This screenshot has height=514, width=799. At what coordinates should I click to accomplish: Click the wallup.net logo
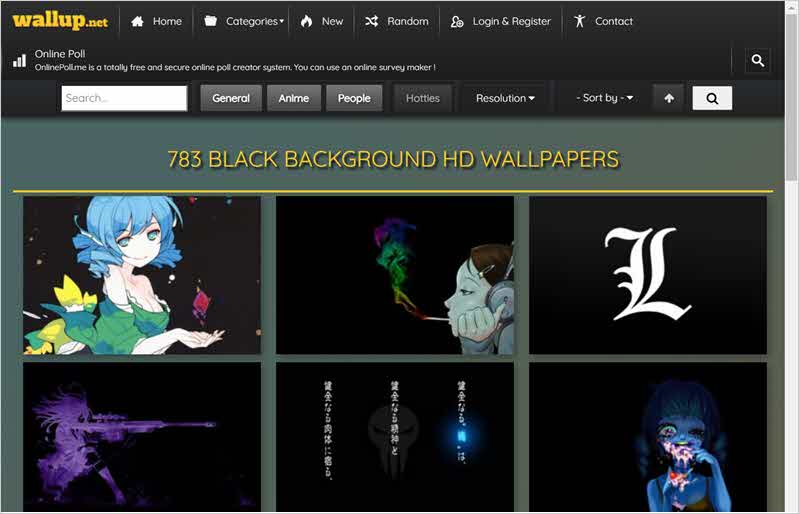coord(60,21)
